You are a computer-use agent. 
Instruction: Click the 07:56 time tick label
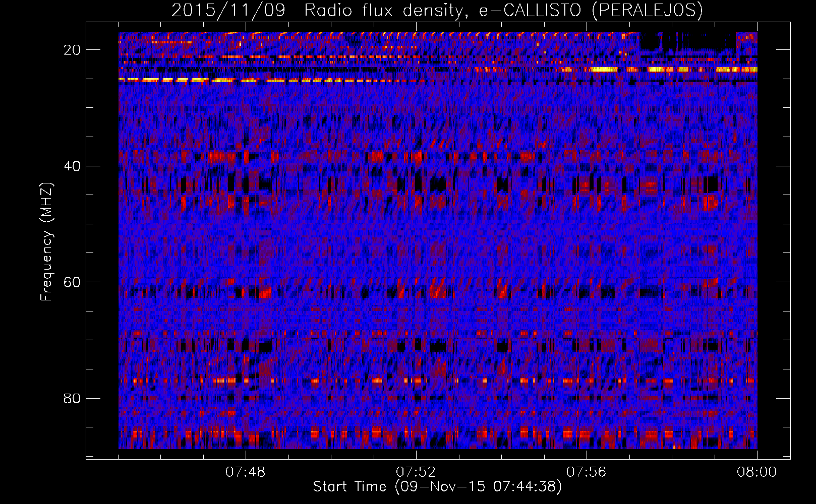587,472
